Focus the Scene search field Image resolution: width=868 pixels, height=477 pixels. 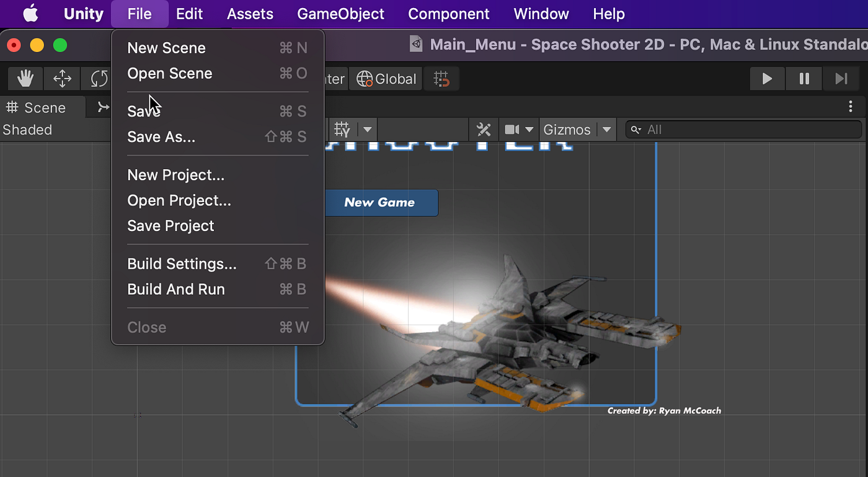pyautogui.click(x=743, y=129)
